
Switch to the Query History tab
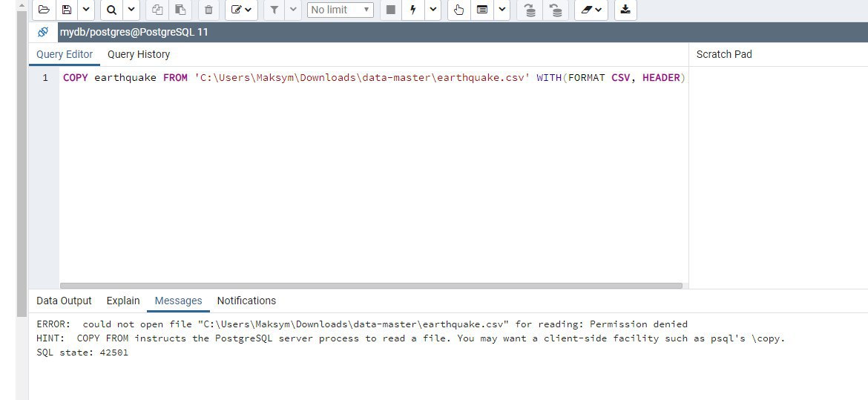[x=139, y=54]
